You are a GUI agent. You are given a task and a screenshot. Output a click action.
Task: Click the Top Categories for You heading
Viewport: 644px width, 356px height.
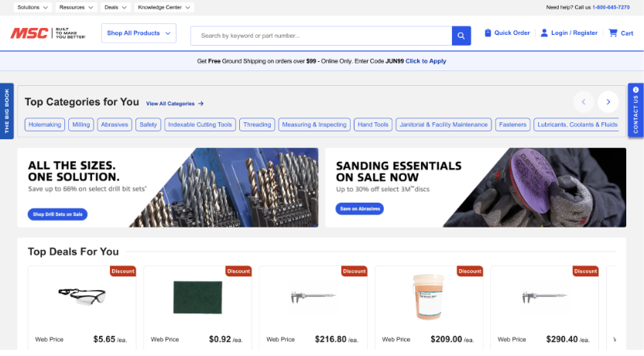point(82,102)
